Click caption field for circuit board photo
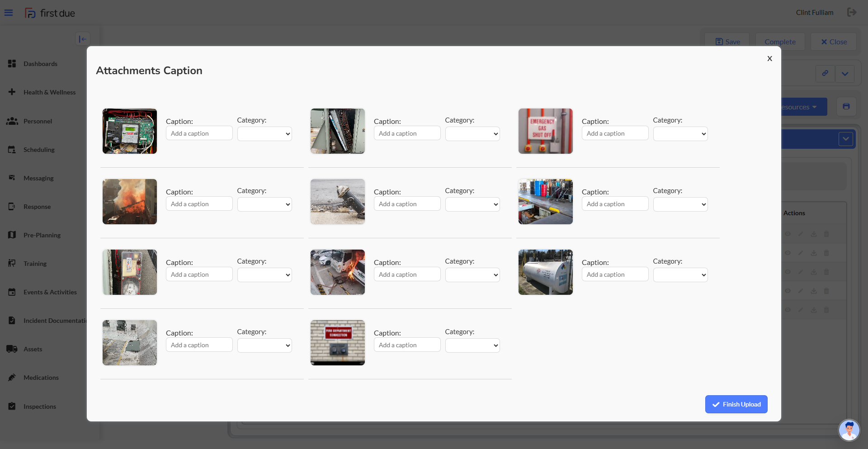 [199, 133]
